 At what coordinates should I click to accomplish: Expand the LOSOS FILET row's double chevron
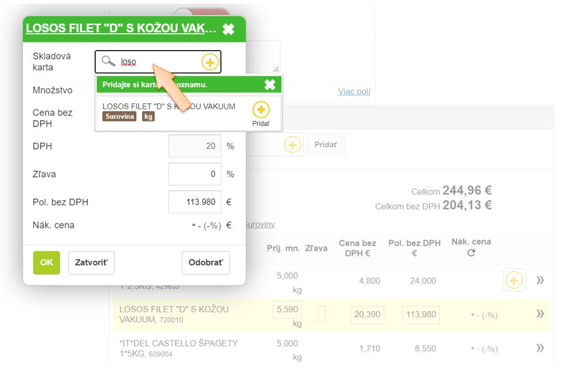[x=540, y=314]
